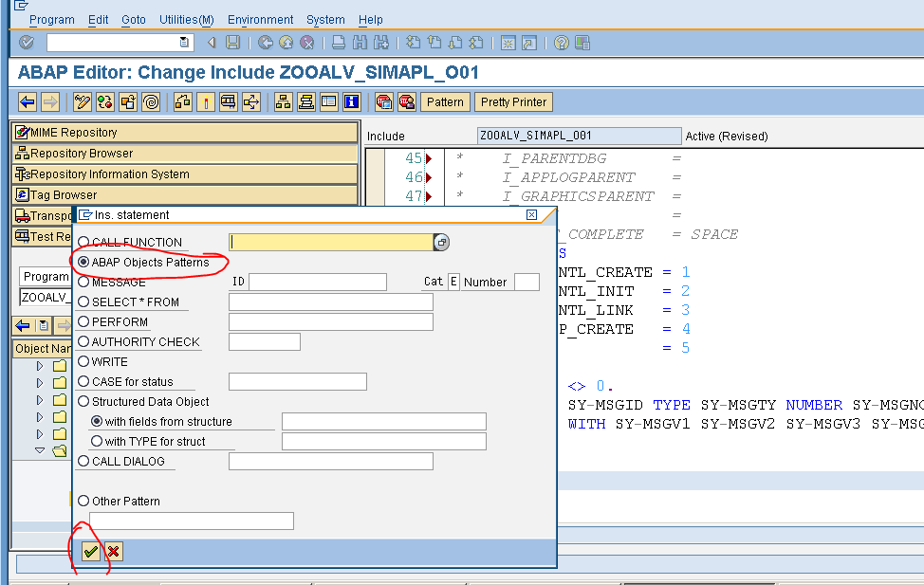Confirm the dialog with the green checkmark
Screen dimensions: 924x585
[90, 550]
